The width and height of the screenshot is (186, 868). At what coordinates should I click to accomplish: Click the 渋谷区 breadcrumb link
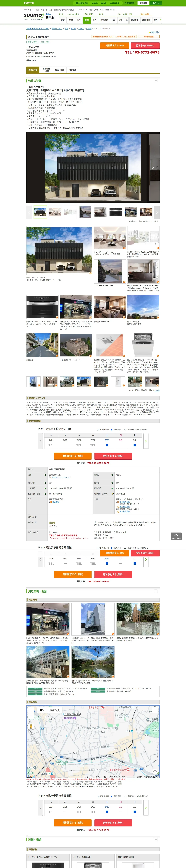81,29
